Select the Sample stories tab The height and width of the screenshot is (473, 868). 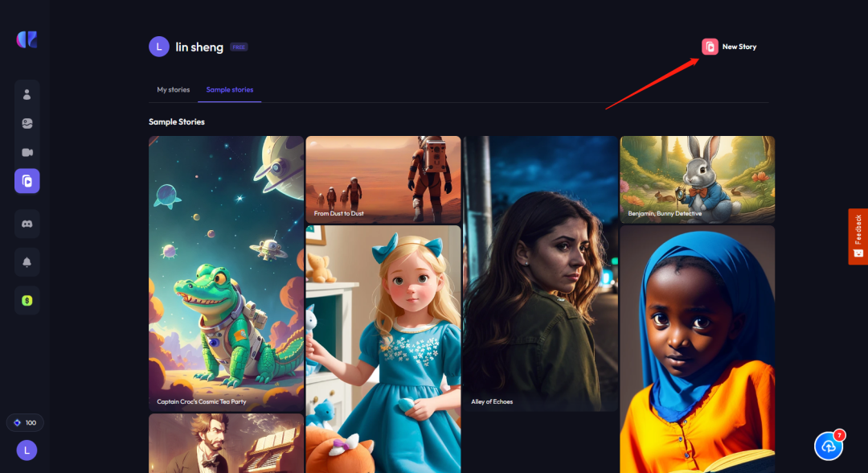230,90
